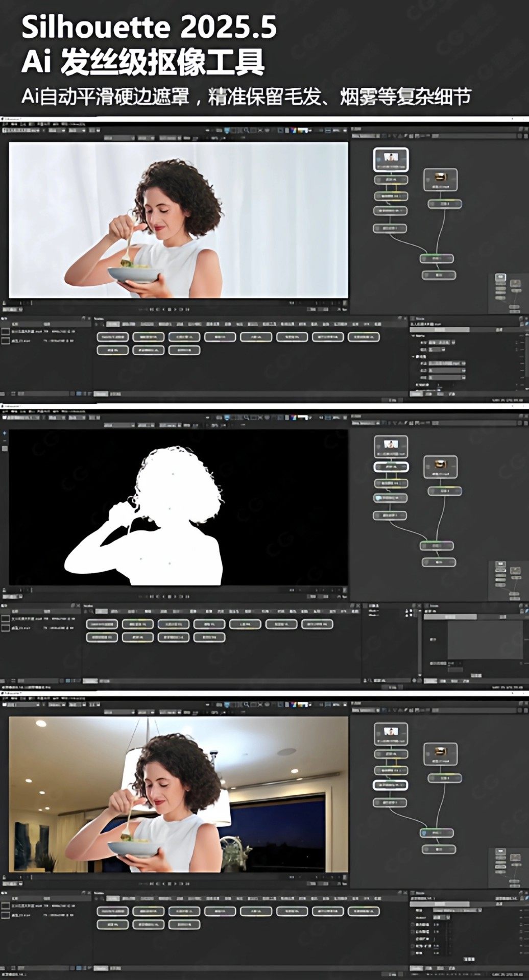Select the second source row thumbnail in top screenshot
529x980 pixels.
tap(6, 340)
